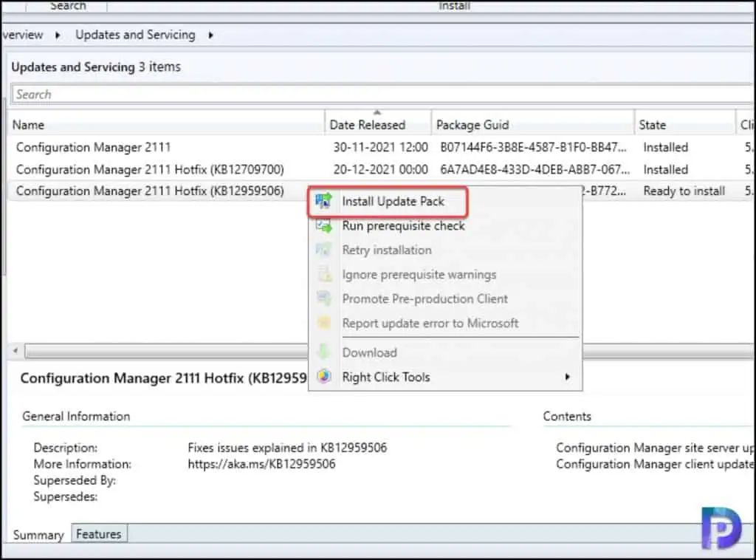Select the Configuration Manager 2111 row
Screen dimensions: 756x560
(x=381, y=147)
